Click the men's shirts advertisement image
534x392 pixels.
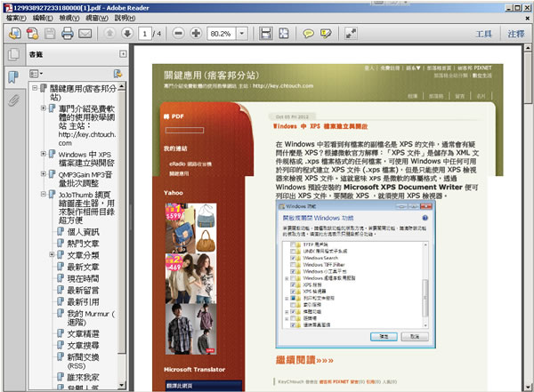coord(190,329)
